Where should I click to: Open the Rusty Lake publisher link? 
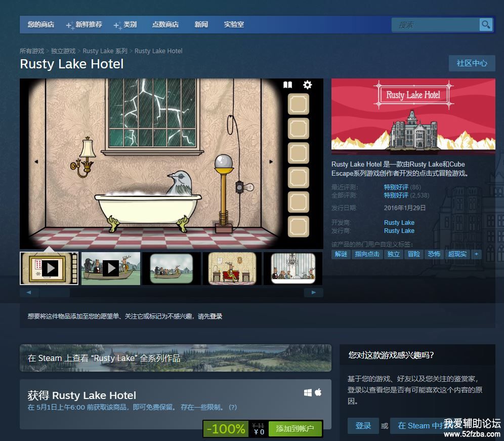399,231
